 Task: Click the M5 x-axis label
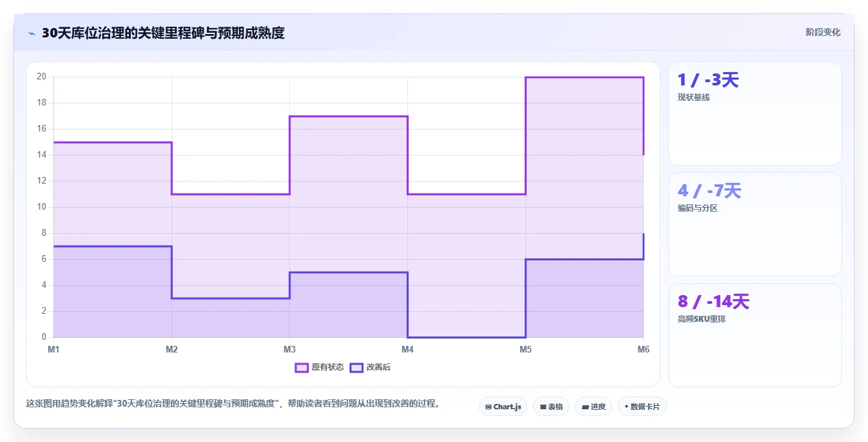click(525, 349)
